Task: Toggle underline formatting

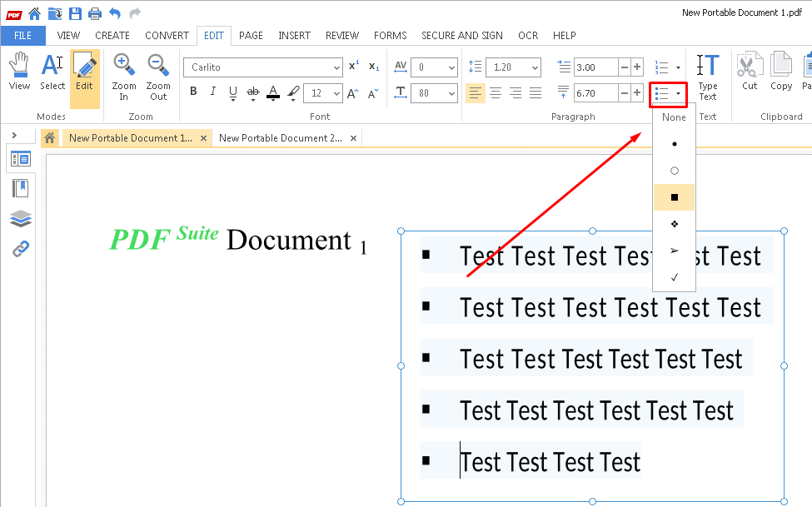Action: coord(233,92)
